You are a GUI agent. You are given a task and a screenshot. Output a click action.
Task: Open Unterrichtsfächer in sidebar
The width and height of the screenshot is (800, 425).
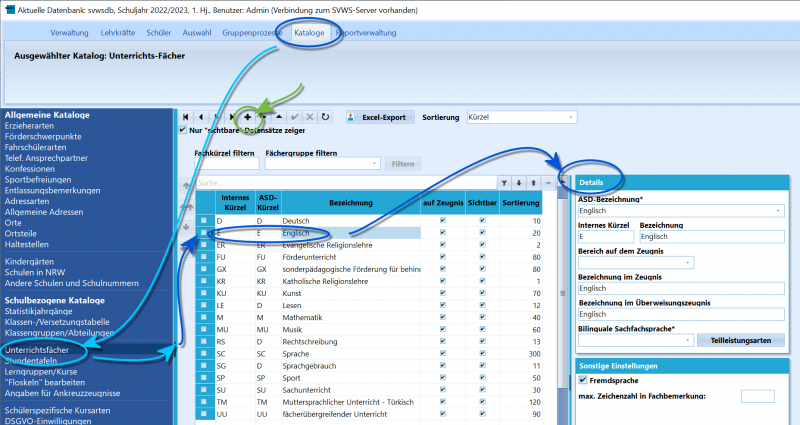pos(37,350)
